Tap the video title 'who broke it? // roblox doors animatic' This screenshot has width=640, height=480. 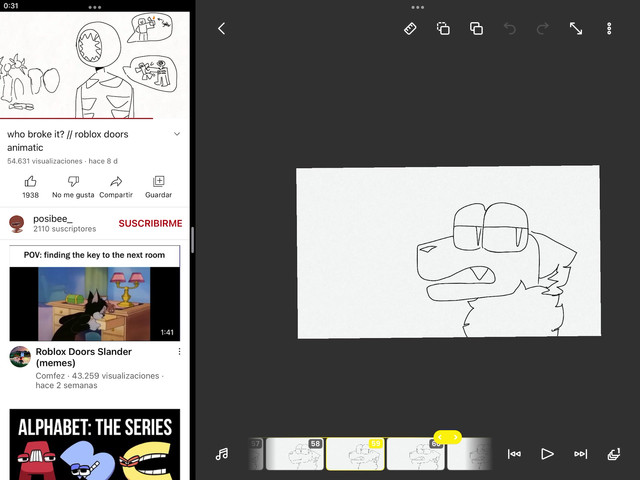click(x=68, y=141)
